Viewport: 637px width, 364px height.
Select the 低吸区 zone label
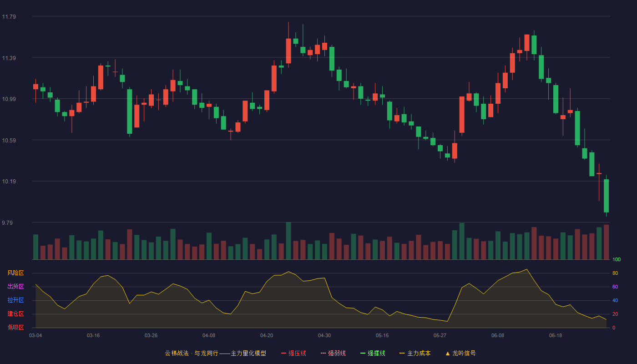15,327
